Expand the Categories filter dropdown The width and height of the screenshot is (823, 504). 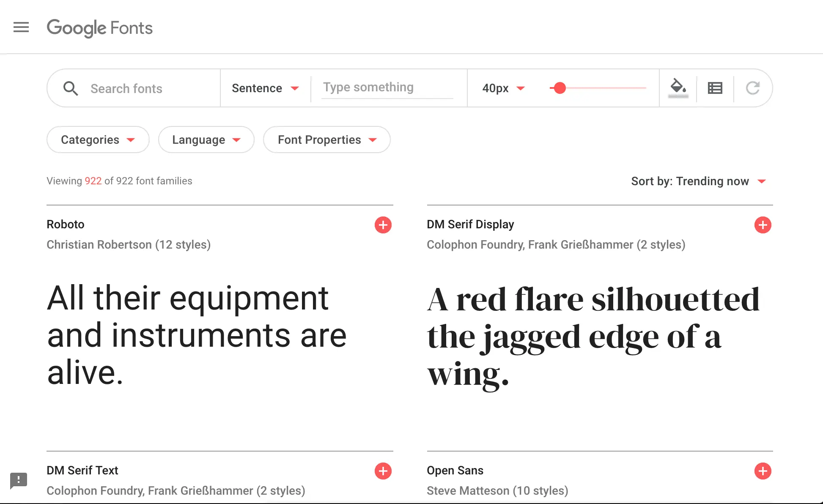click(98, 140)
